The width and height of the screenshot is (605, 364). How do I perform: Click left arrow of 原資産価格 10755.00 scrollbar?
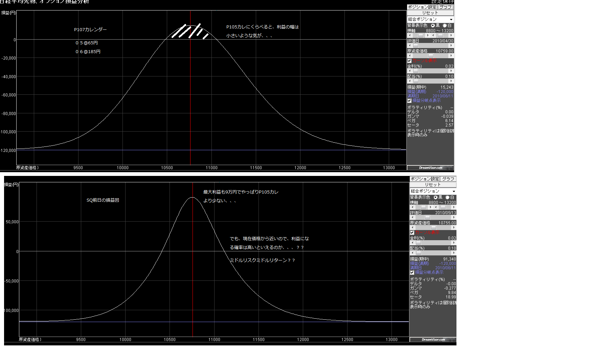(412, 228)
